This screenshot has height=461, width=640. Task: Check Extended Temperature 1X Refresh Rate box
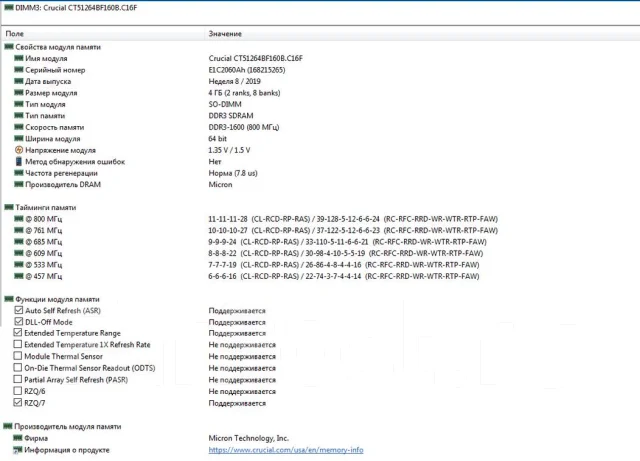coord(18,344)
